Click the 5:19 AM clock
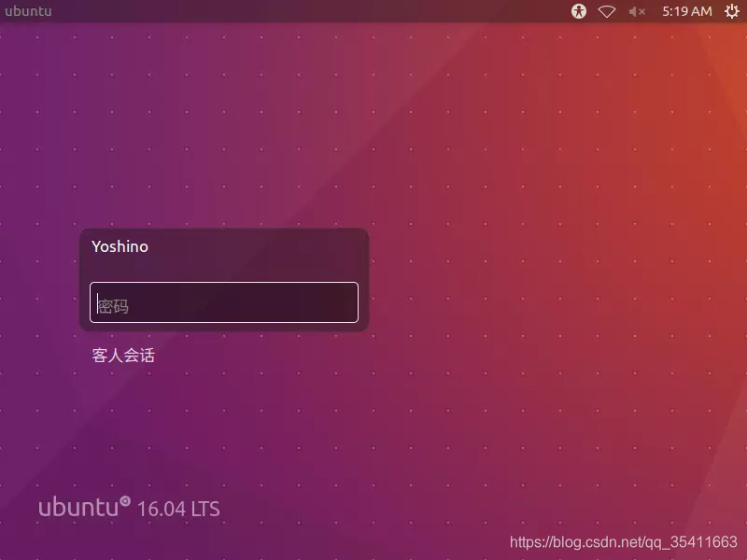Screen dimensions: 747x560 [687, 11]
